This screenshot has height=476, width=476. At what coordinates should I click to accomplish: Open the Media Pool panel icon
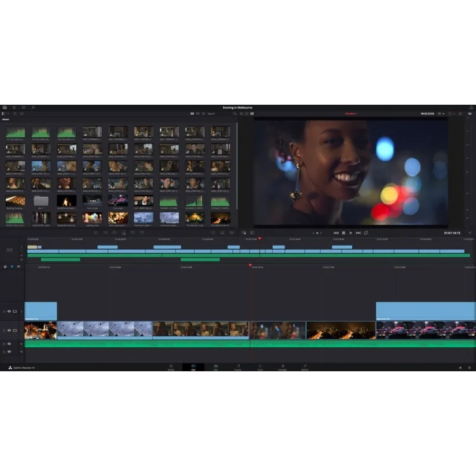tap(5, 107)
